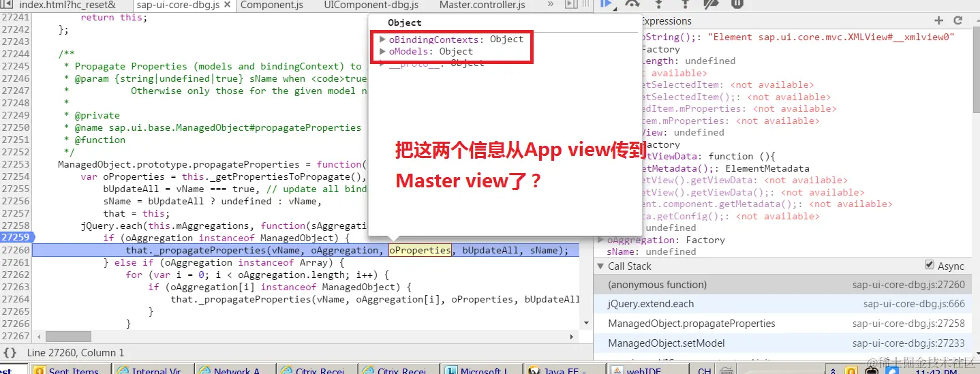Pretty print curly braces icon
The height and width of the screenshot is (374, 980).
click(x=10, y=352)
